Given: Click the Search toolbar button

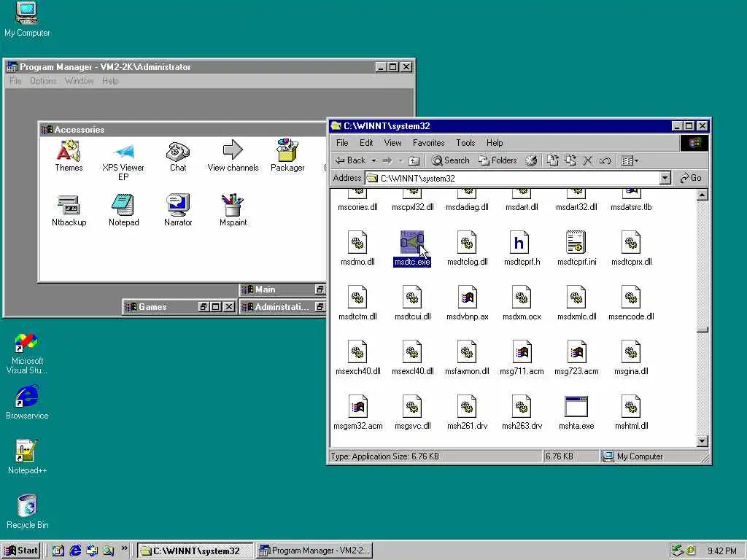Looking at the screenshot, I should (x=451, y=161).
